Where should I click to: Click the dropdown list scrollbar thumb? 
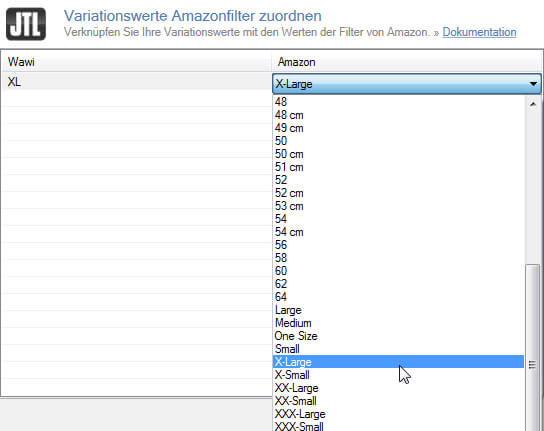point(532,347)
